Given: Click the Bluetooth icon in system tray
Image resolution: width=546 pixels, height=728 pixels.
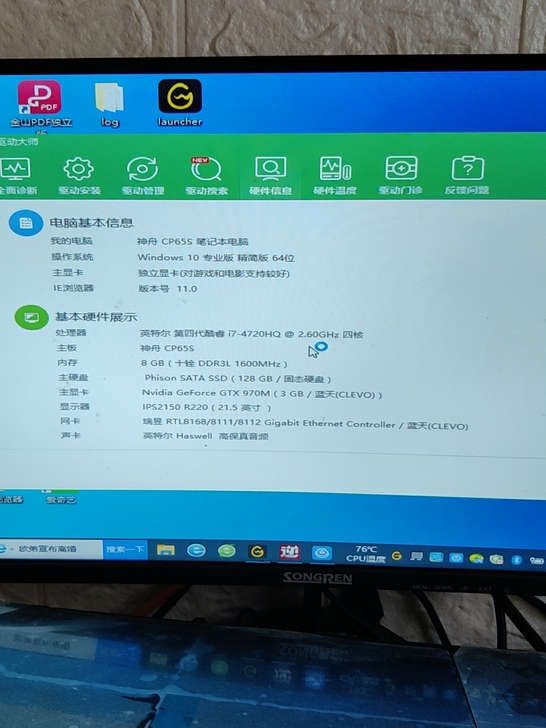Looking at the screenshot, I should [516, 560].
